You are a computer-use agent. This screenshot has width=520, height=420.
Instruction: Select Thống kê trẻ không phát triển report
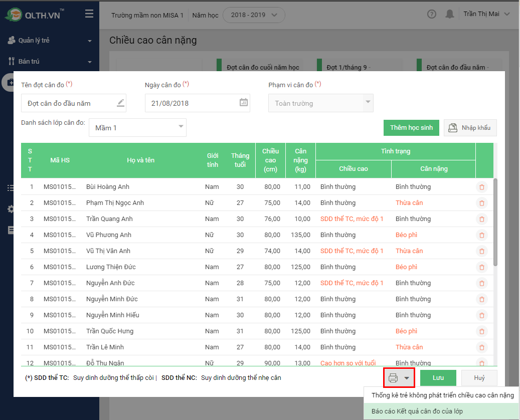click(442, 395)
